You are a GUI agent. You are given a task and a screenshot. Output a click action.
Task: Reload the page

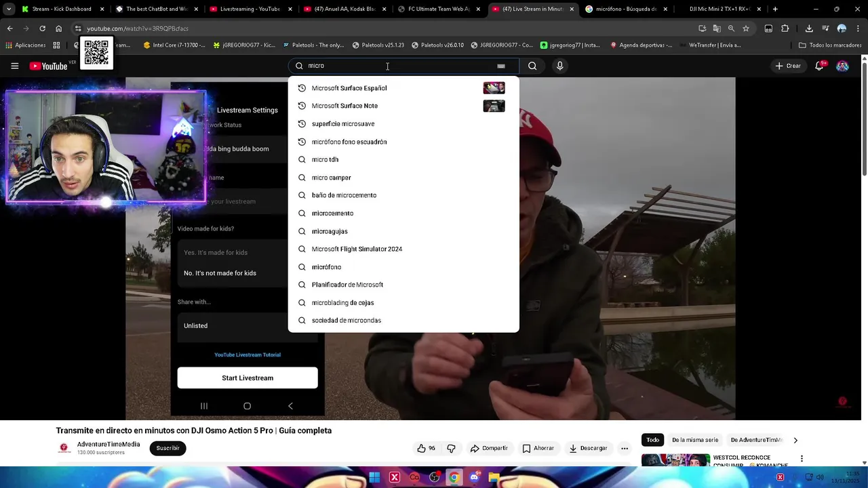(42, 28)
